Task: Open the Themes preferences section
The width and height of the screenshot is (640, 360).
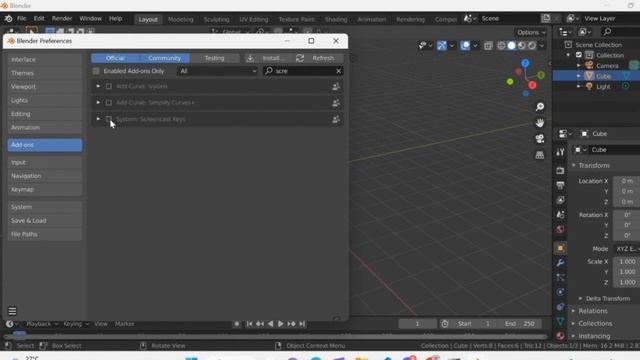Action: pos(45,73)
